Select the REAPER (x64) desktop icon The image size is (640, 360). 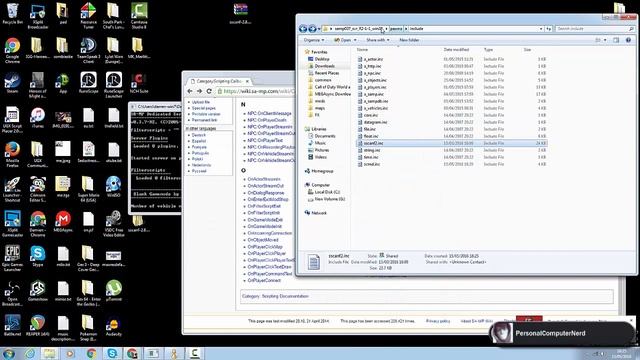[38, 326]
